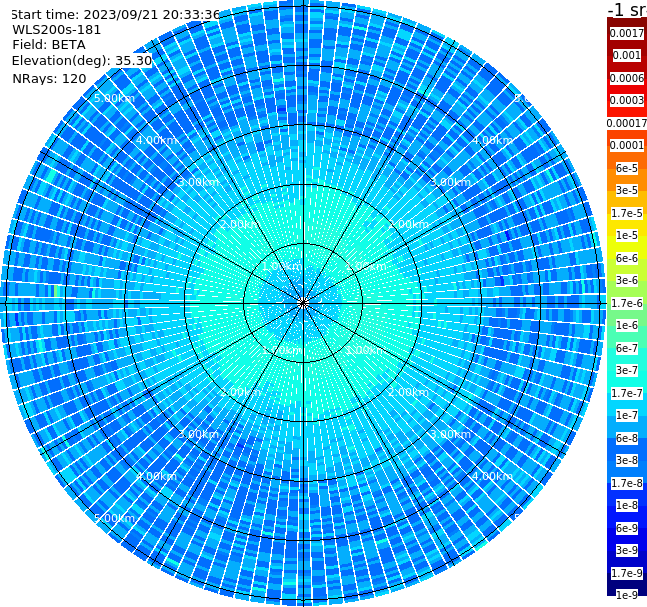This screenshot has height=607, width=647.
Task: Click the southwest 3.00km range label
Action: point(198,434)
